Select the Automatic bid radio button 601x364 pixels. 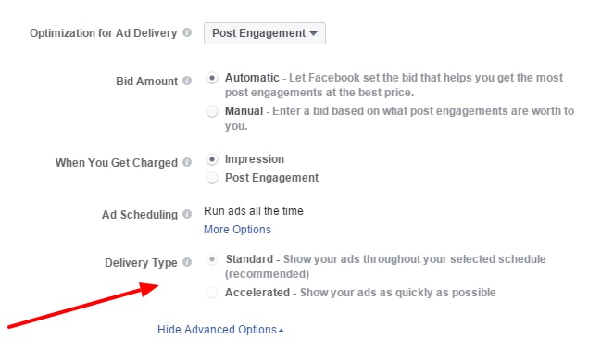212,78
